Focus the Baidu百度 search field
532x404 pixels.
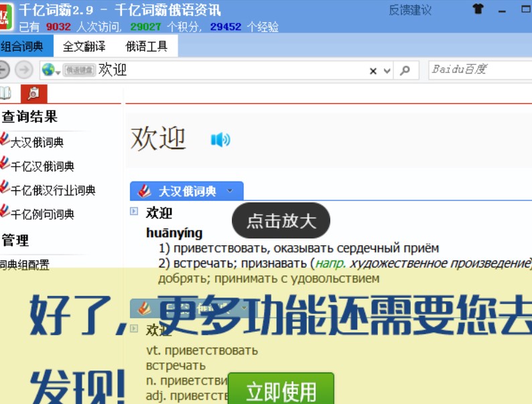pyautogui.click(x=480, y=70)
